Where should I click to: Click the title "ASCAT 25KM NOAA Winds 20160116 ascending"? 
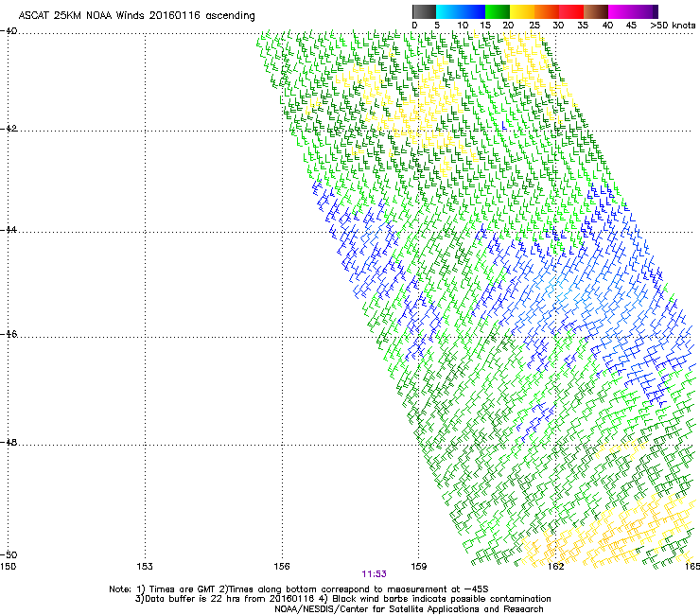coord(136,16)
